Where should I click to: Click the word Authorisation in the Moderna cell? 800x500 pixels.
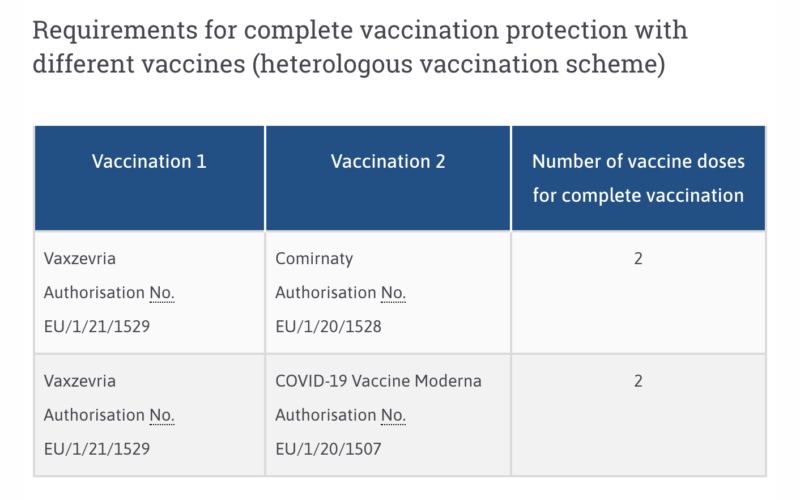coord(326,415)
